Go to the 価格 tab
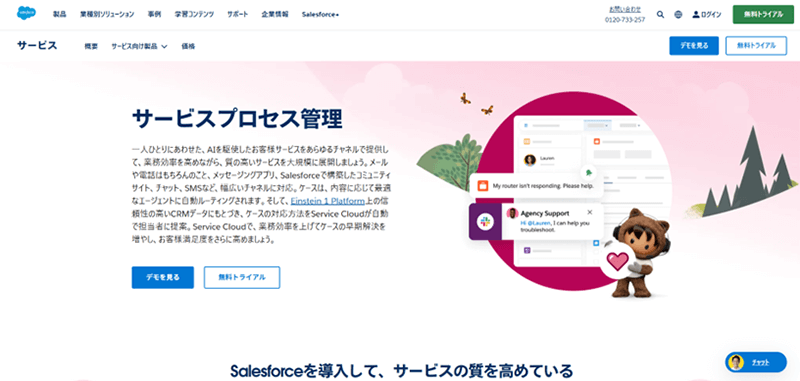Screen dimensions: 800x381 click(x=188, y=46)
